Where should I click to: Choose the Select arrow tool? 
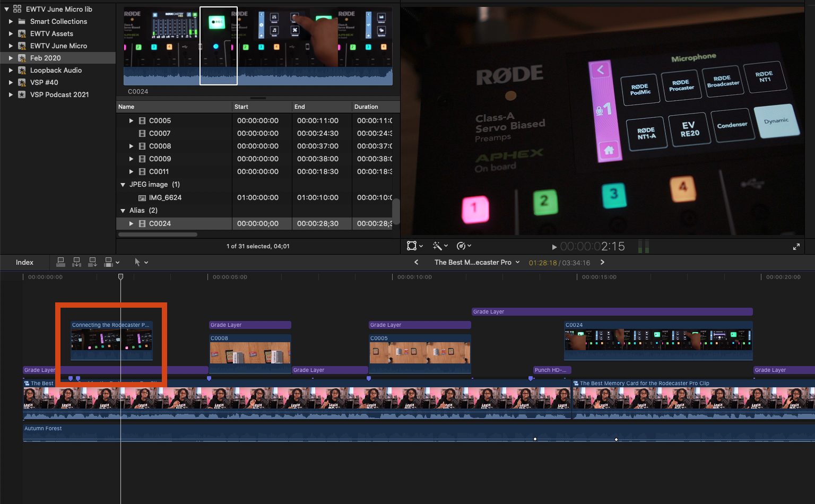point(137,262)
